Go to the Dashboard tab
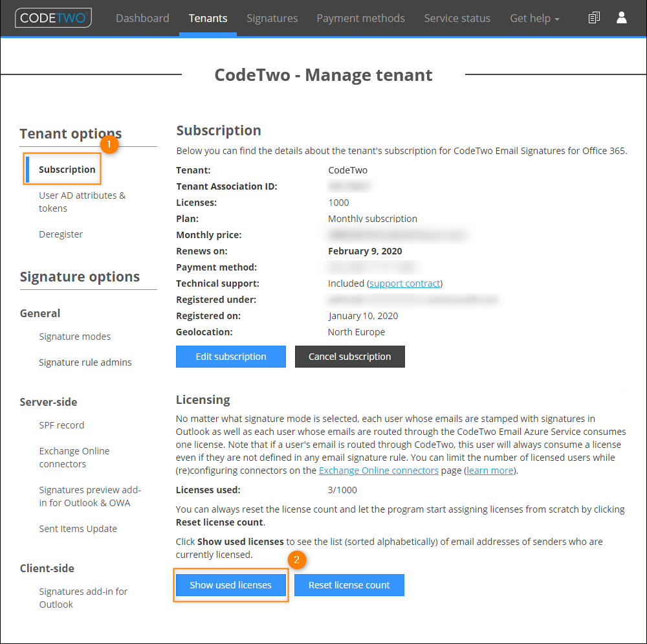Viewport: 647px width, 644px height. (x=142, y=18)
